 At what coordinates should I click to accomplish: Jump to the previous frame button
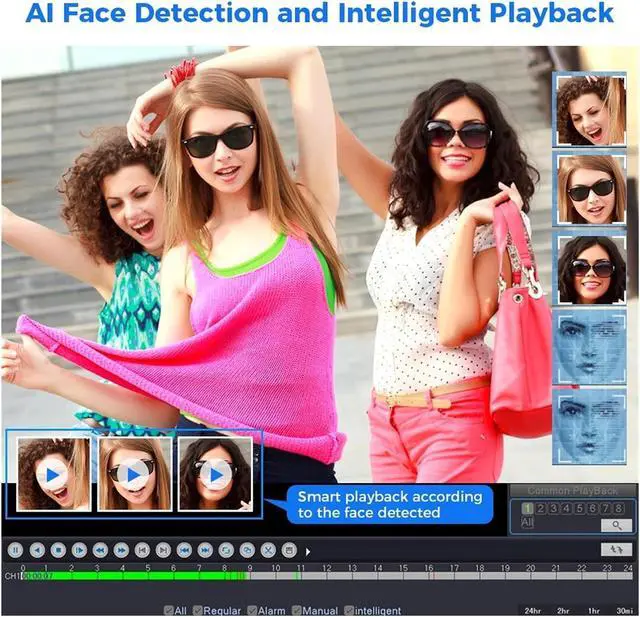tap(142, 550)
